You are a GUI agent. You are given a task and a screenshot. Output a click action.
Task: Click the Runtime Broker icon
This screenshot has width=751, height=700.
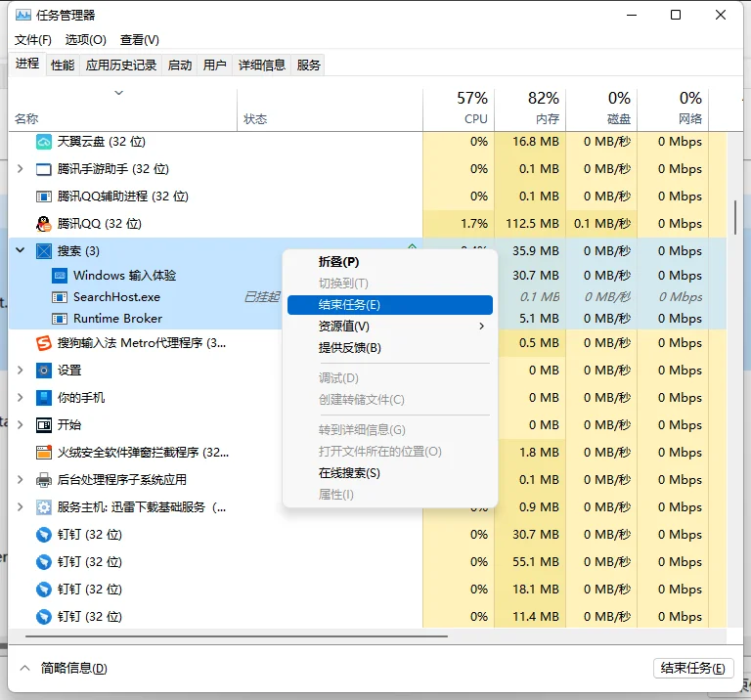(60, 319)
